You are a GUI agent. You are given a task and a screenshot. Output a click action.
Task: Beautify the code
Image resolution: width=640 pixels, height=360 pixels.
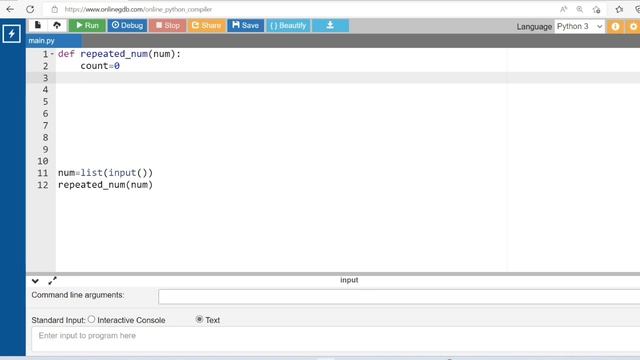pos(288,25)
